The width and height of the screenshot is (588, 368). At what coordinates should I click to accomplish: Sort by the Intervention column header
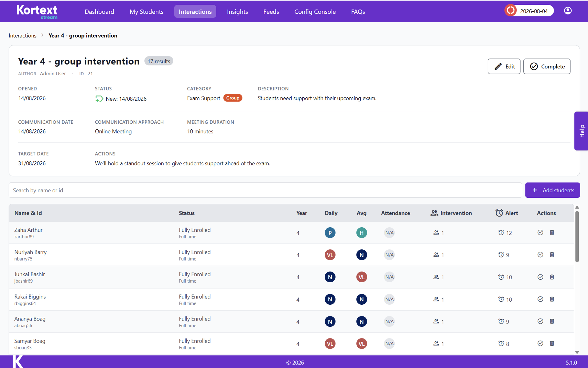point(451,213)
